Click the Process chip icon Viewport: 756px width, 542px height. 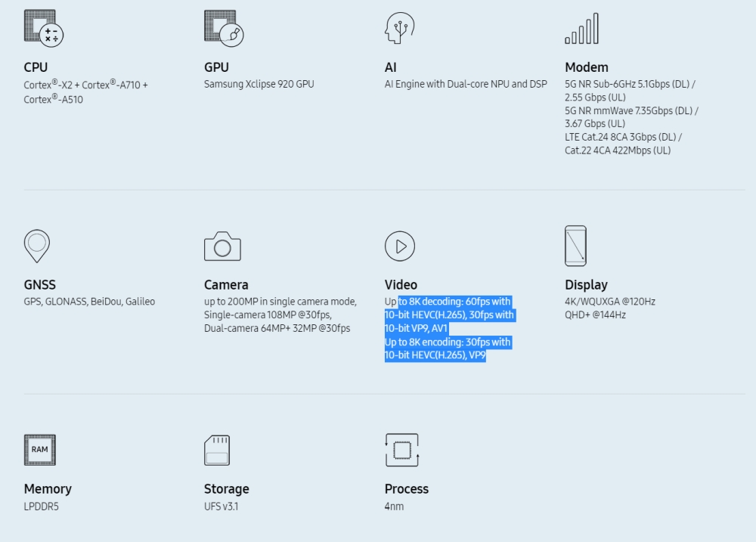click(x=401, y=450)
